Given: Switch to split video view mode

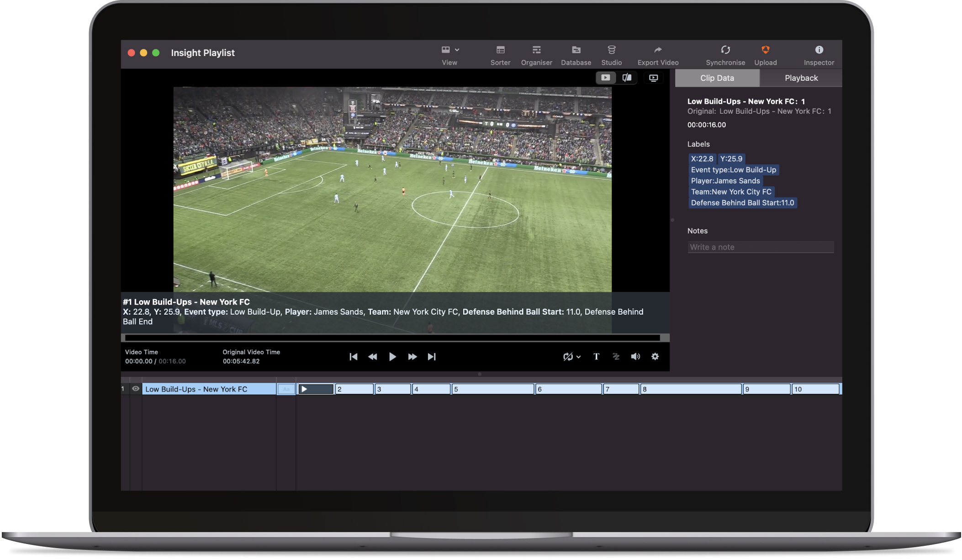Looking at the screenshot, I should (627, 78).
